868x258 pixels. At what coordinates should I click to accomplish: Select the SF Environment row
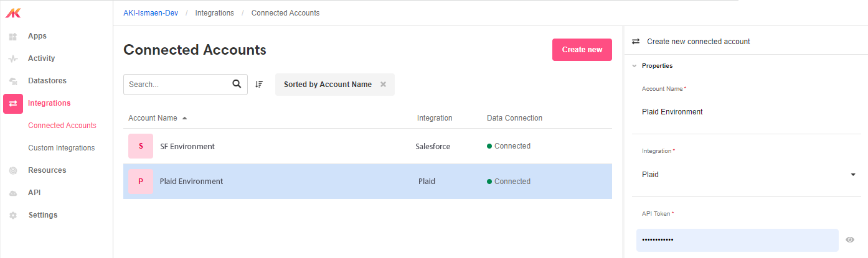[367, 146]
